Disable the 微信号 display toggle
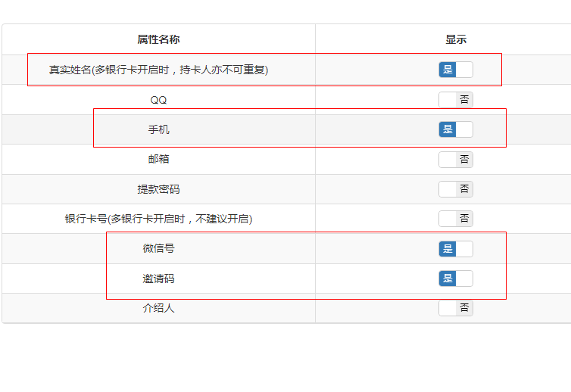The height and width of the screenshot is (392, 571). 455,249
